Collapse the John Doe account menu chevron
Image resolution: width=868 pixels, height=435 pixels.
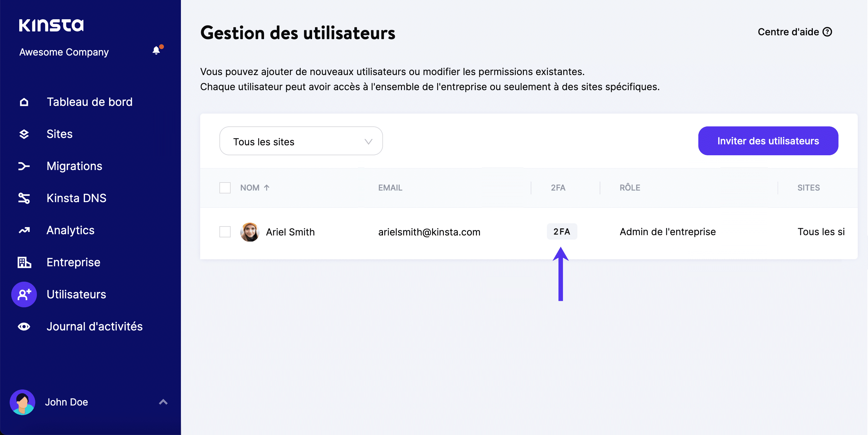click(163, 402)
